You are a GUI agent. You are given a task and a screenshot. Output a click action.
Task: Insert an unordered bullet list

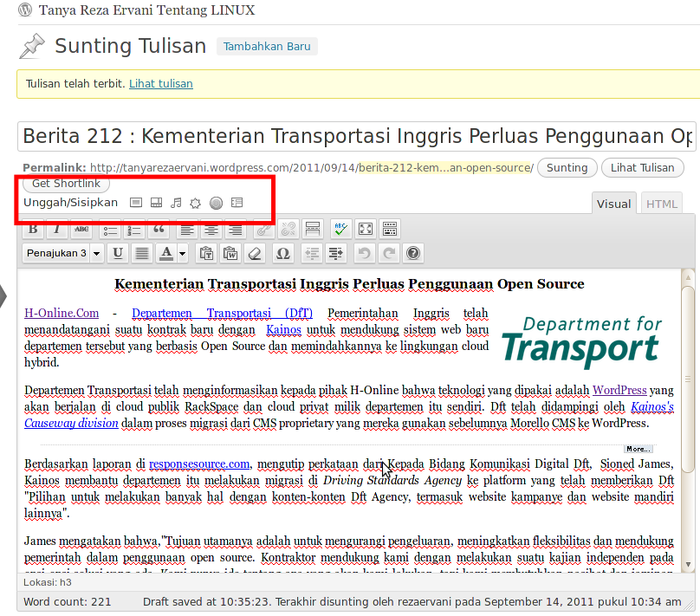coord(110,229)
